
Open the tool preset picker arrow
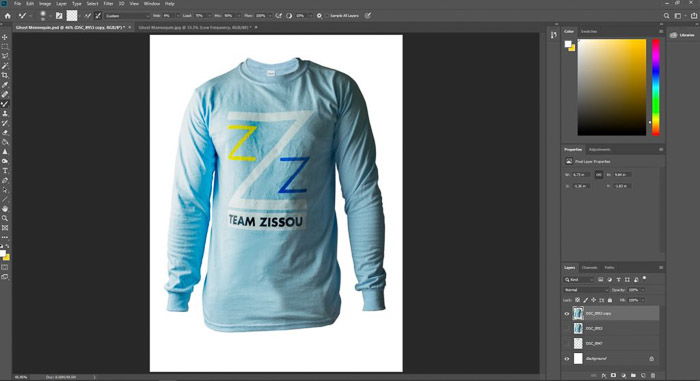point(31,16)
